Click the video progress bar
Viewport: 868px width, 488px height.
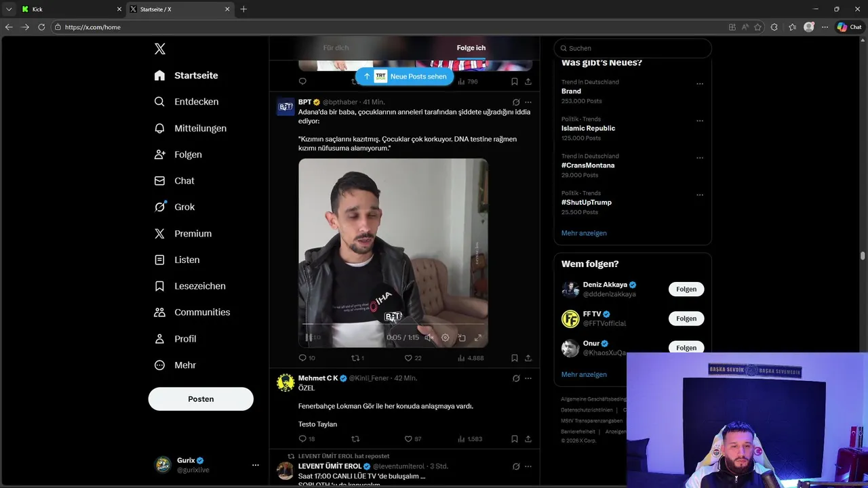pyautogui.click(x=393, y=325)
